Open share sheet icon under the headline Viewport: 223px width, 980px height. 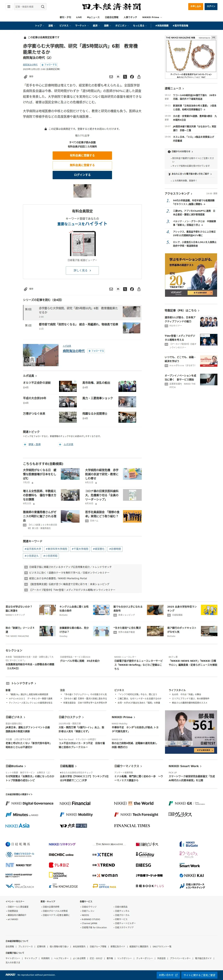[x=139, y=77]
